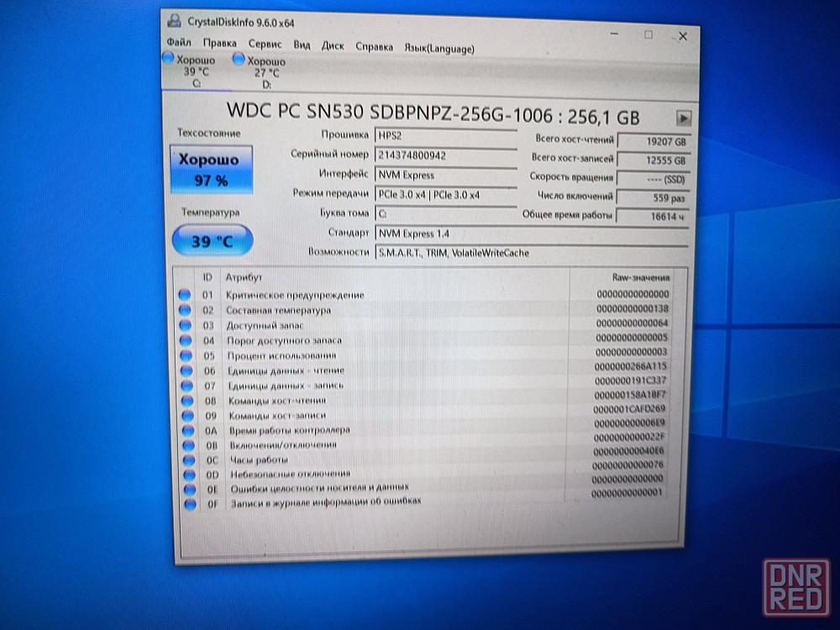
Task: Open the Диск menu
Action: pos(333,45)
